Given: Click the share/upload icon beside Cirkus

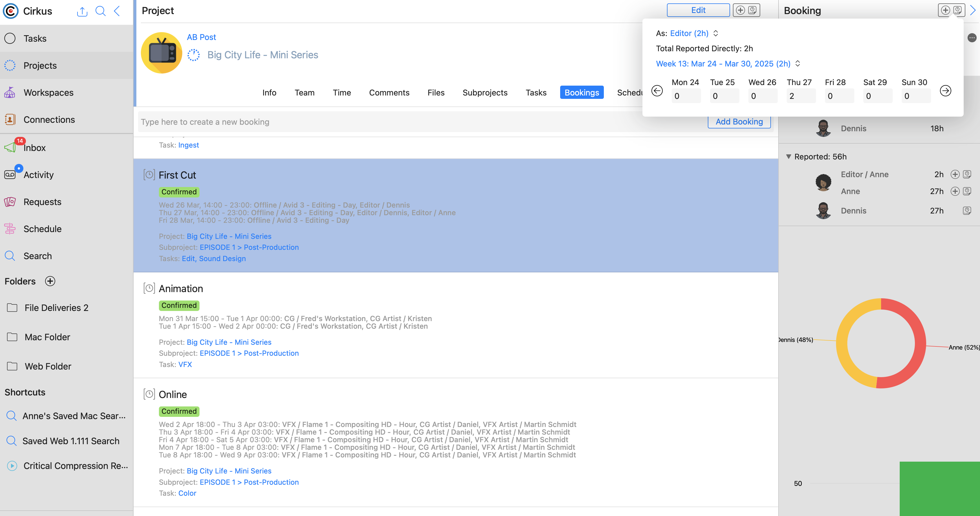Looking at the screenshot, I should coord(82,12).
